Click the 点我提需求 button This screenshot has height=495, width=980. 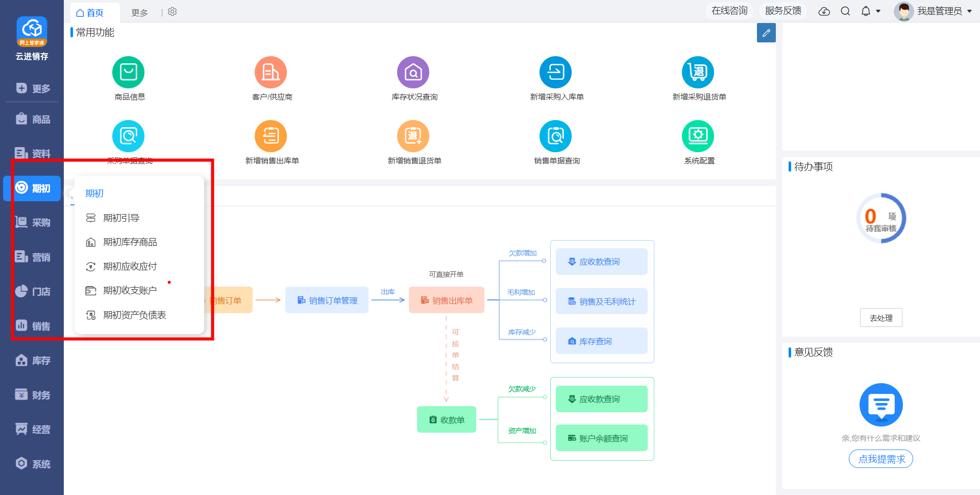point(881,459)
